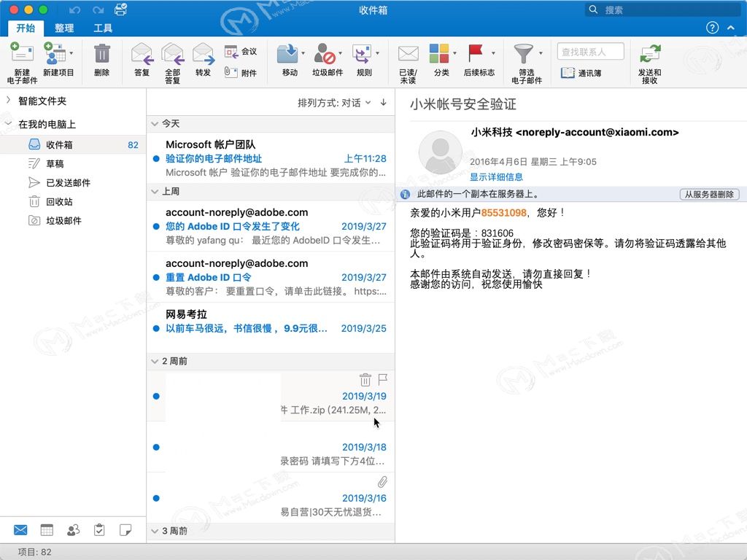Switch to the tasks view icon
Viewport: 747px width, 560px height.
(99, 530)
